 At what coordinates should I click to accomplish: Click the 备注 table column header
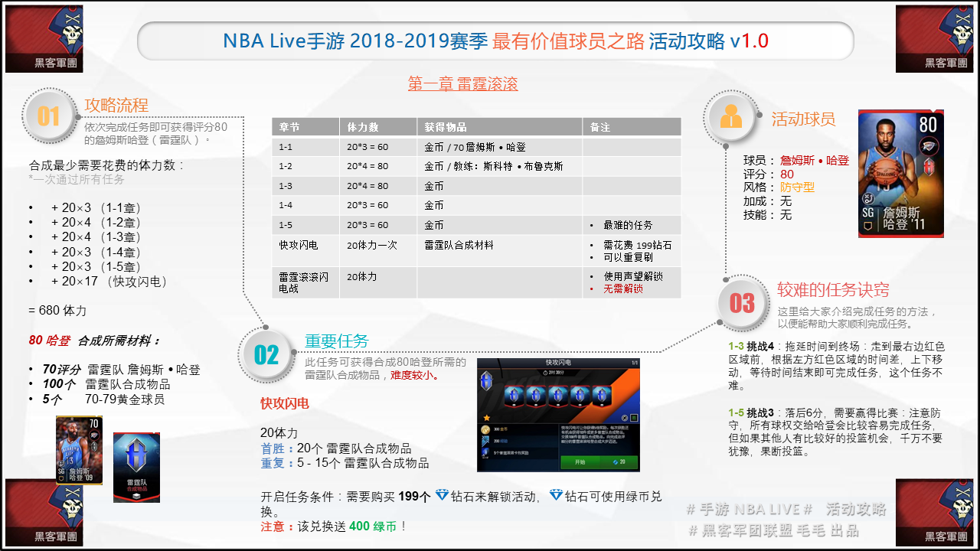pos(632,127)
